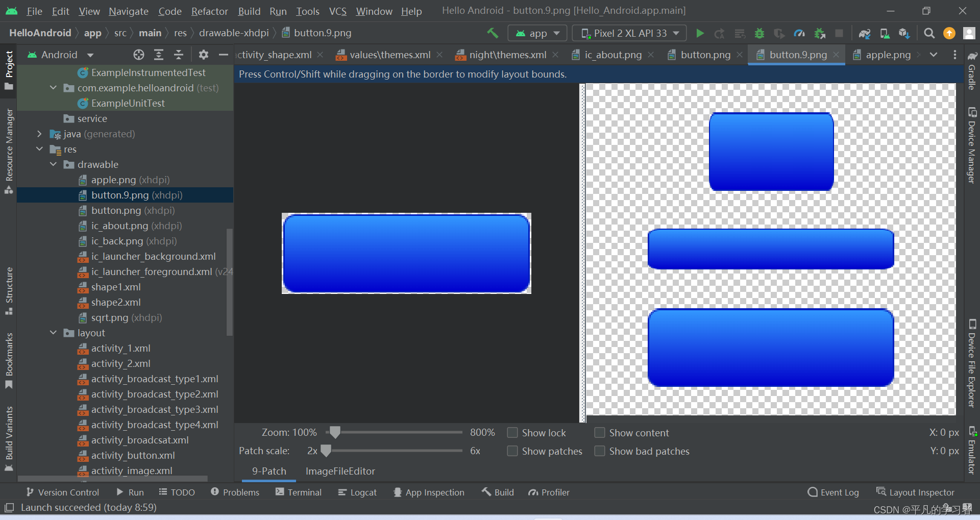Adjust the Zoom slider
Image resolution: width=980 pixels, height=520 pixels.
(x=335, y=432)
